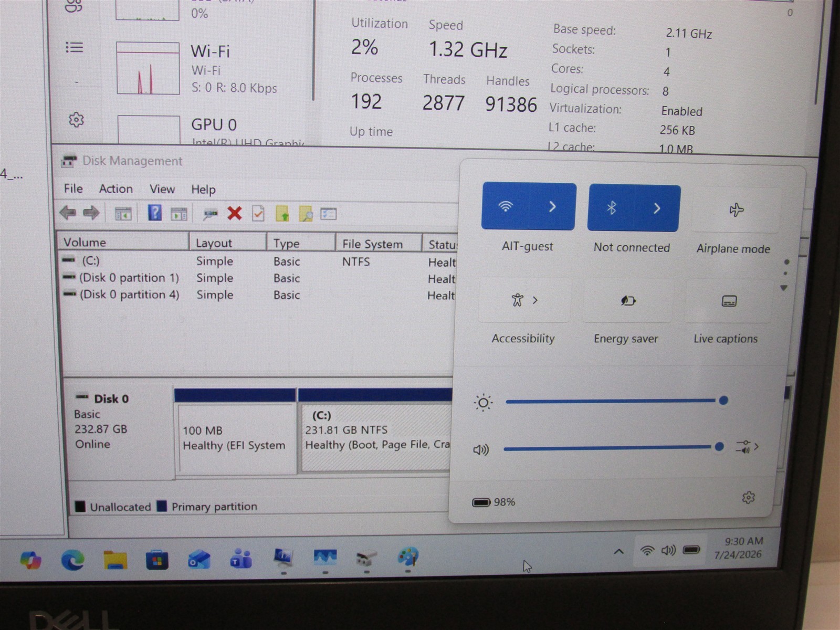Screen dimensions: 840x630
Task: Open File Explorer from the taskbar
Action: 115,560
